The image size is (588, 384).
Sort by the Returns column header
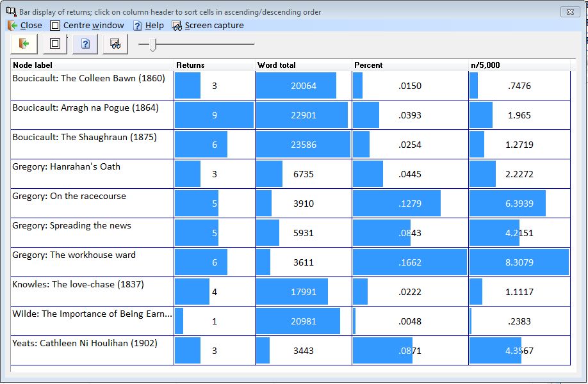pos(215,65)
